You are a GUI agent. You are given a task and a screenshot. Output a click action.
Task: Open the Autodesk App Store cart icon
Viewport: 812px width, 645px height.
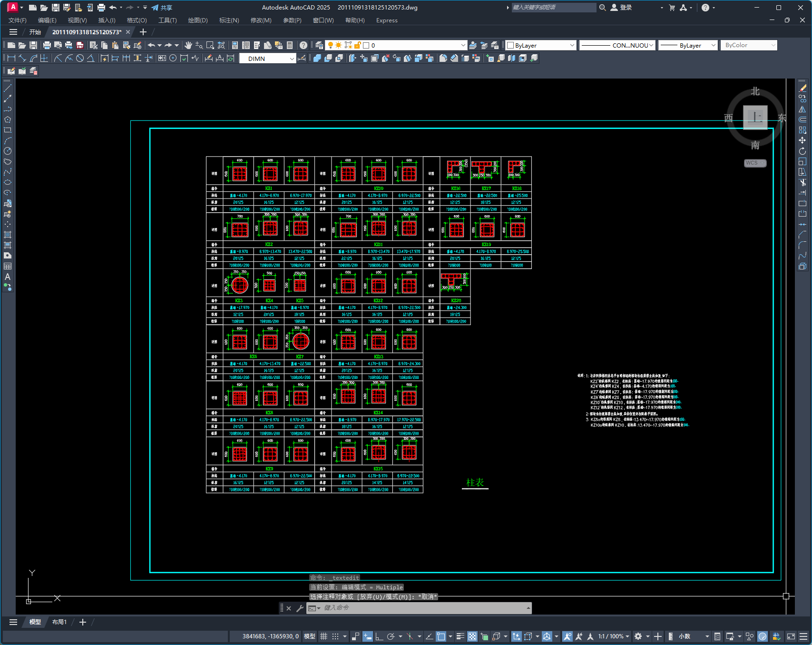coord(672,8)
